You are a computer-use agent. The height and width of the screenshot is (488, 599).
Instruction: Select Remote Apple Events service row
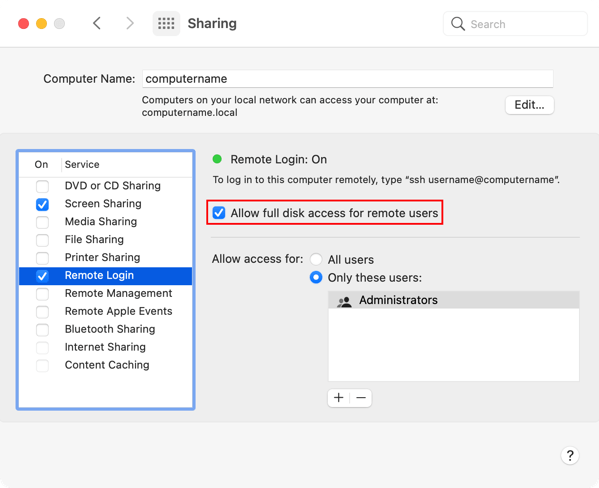pyautogui.click(x=105, y=312)
